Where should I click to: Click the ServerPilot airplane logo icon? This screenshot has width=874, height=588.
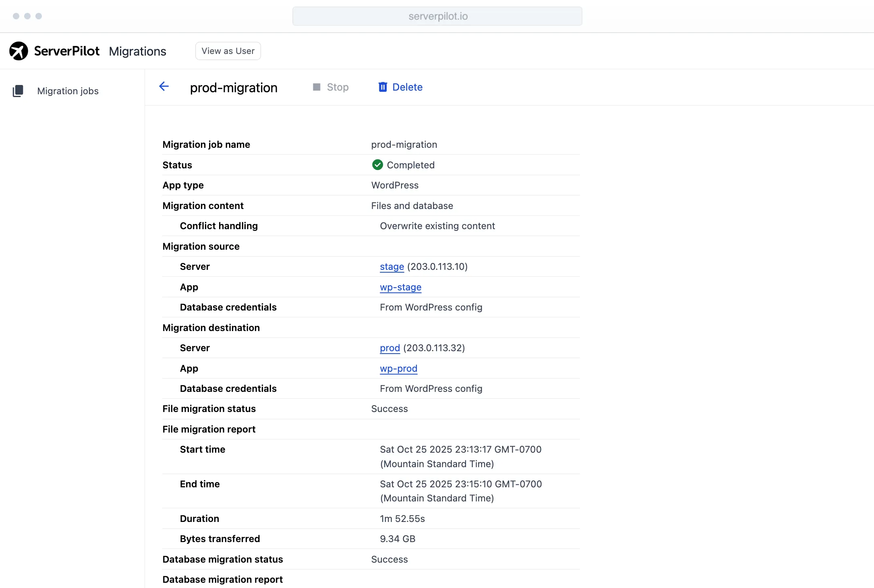tap(19, 51)
